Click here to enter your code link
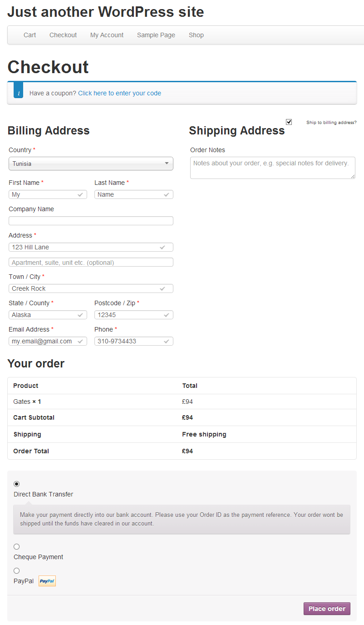The image size is (364, 625). click(119, 93)
